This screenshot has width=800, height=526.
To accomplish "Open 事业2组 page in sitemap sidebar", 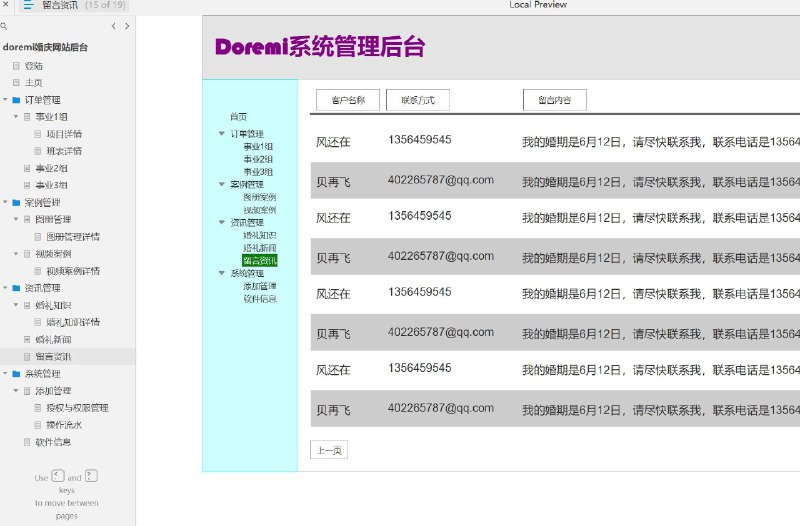I will pos(52,168).
